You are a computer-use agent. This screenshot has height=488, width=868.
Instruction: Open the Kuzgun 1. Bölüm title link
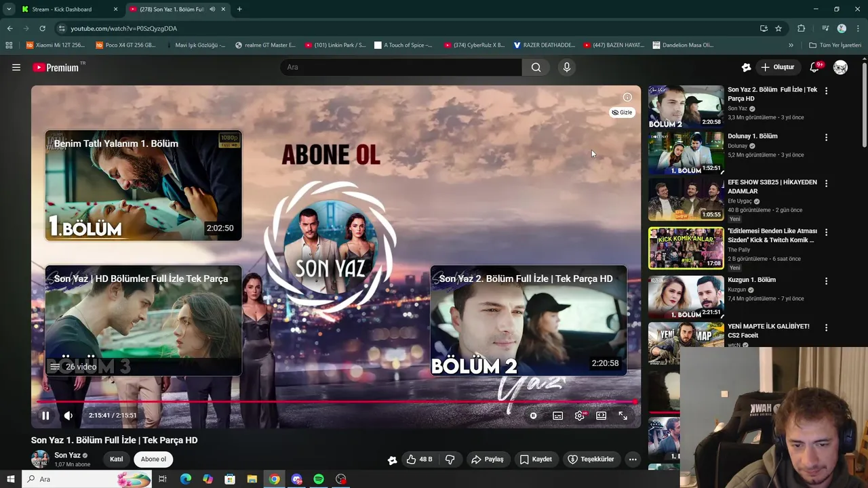(x=751, y=280)
